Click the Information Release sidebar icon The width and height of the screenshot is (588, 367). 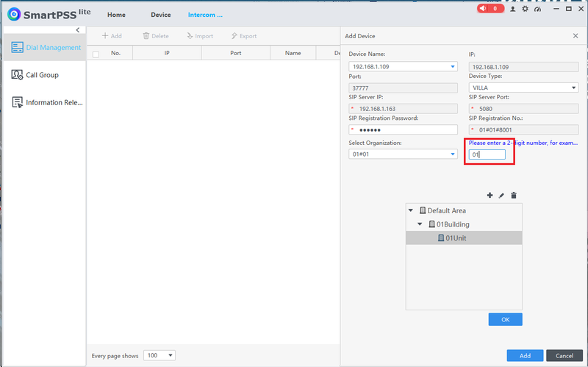tap(17, 102)
